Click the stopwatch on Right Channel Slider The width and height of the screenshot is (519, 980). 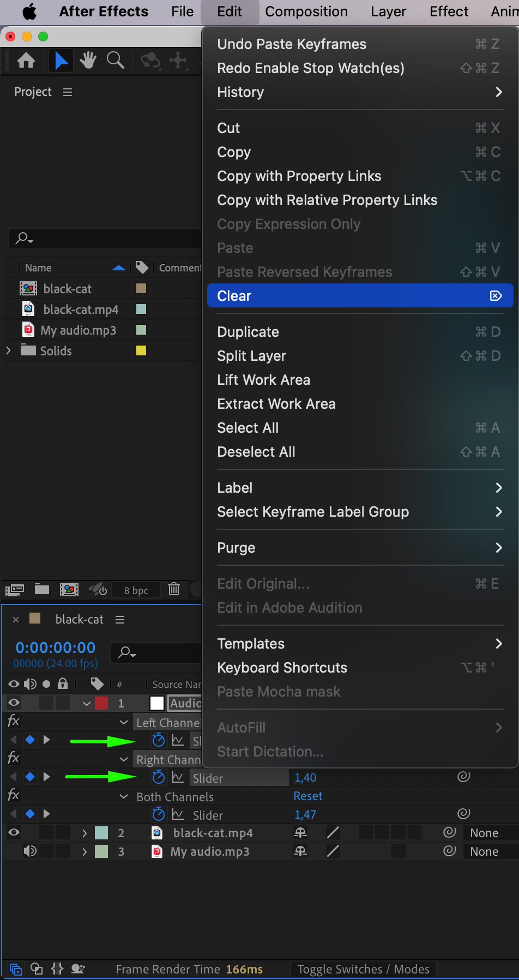point(159,777)
